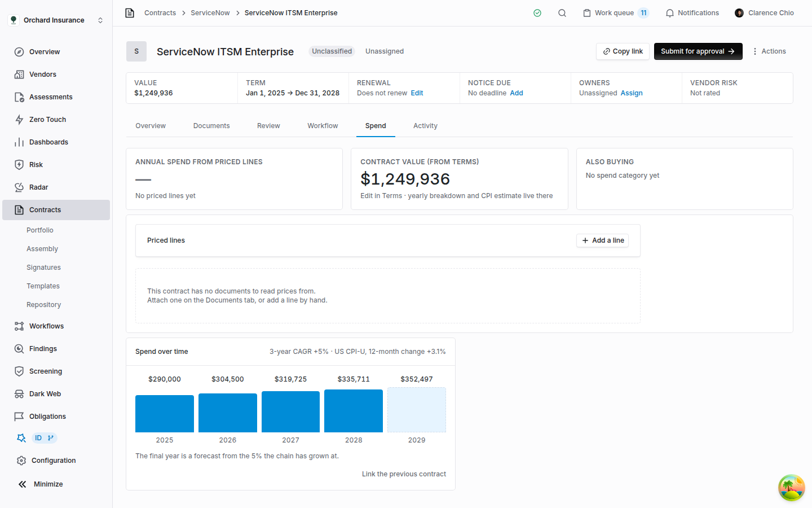This screenshot has height=508, width=812.
Task: Go to Contracts in breadcrumb
Action: coord(160,13)
